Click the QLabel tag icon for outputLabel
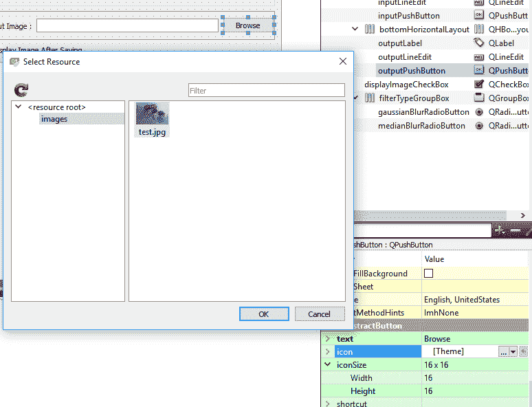 tap(479, 43)
